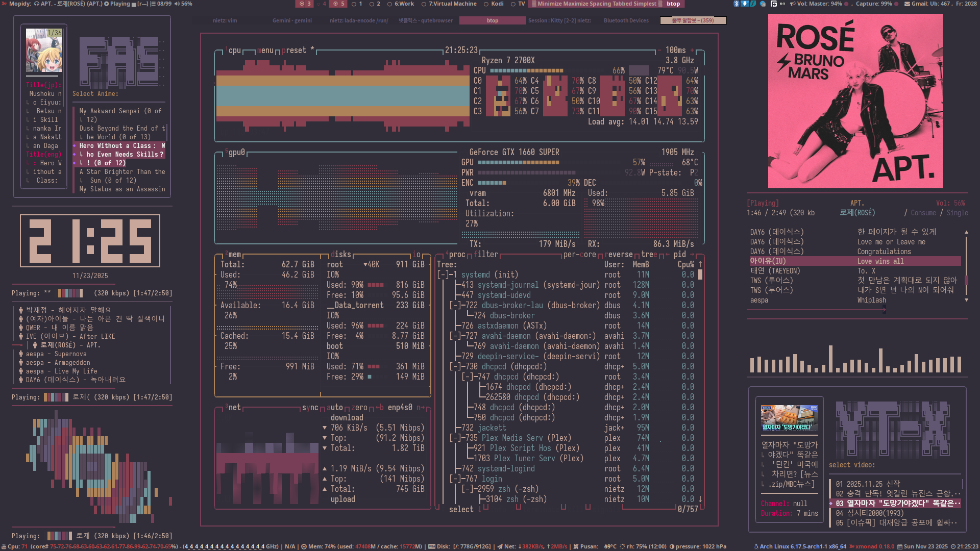This screenshot has width=980, height=551.
Task: Click filter in btop proc box
Action: (x=486, y=254)
